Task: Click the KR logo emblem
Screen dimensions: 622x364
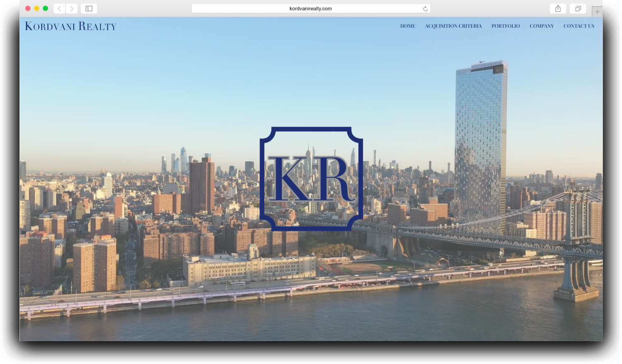Action: pos(311,179)
